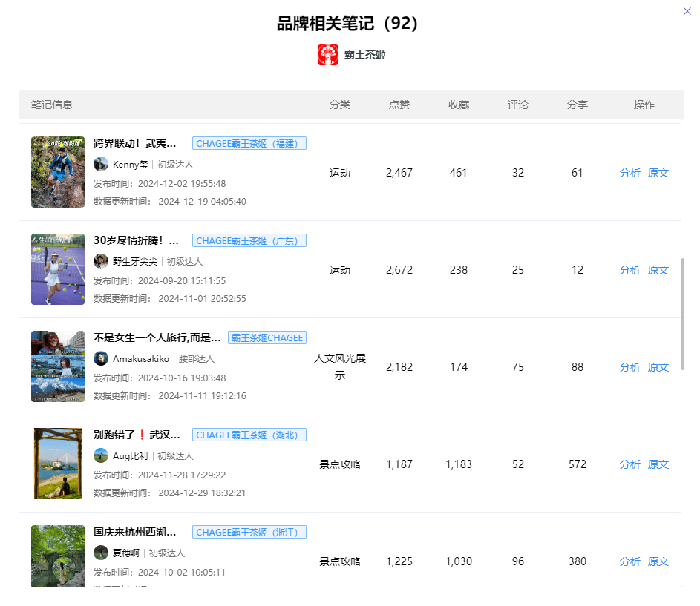The image size is (700, 606).
Task: Click 分析 for the Kenny玺 note
Action: (630, 173)
